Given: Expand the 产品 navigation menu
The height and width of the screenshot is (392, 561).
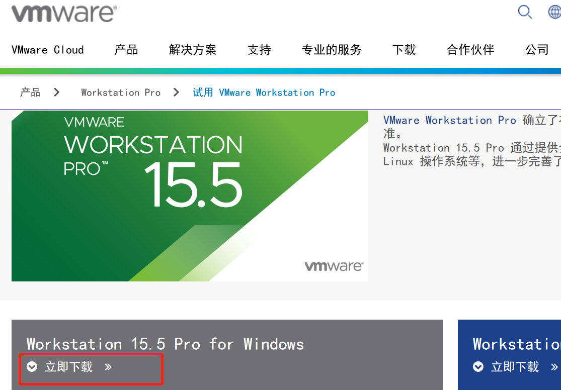Looking at the screenshot, I should 126,50.
